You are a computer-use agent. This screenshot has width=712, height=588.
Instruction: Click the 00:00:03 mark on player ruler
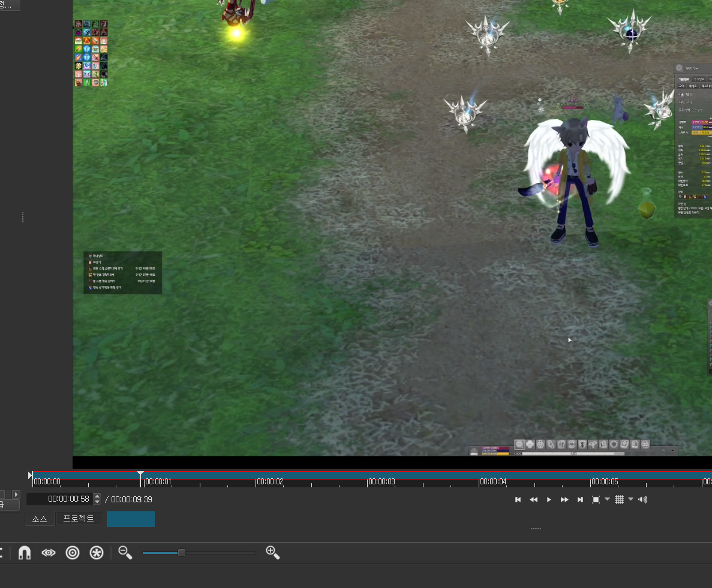tap(381, 481)
